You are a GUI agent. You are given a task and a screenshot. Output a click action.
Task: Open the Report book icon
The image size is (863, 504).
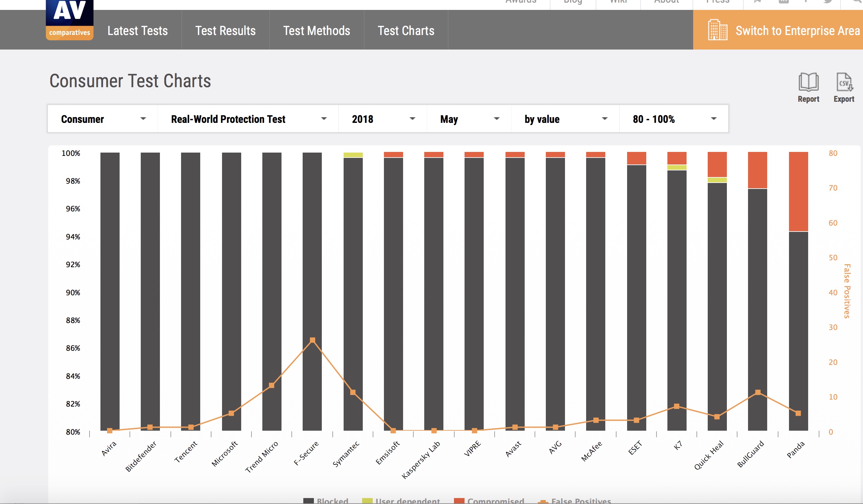pyautogui.click(x=808, y=82)
